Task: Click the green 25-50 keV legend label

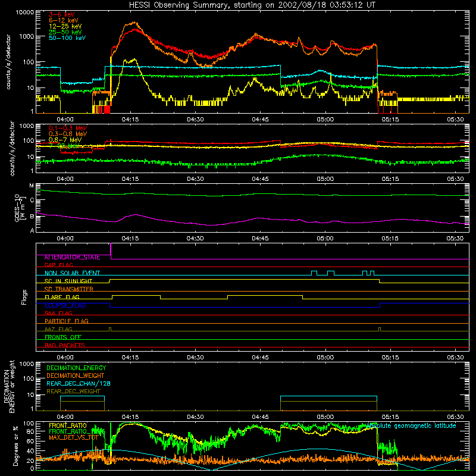Action: 65,32
